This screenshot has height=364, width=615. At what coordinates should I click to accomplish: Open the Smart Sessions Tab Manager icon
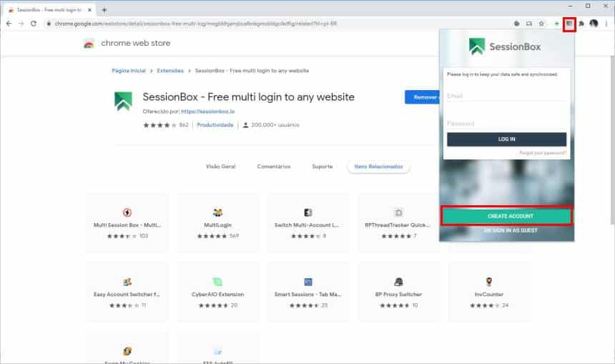coord(308,282)
